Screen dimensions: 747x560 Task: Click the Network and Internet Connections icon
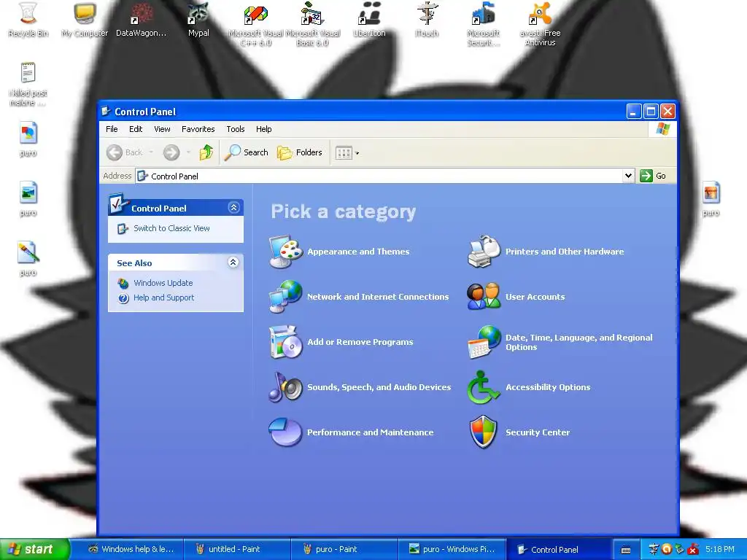[286, 297]
